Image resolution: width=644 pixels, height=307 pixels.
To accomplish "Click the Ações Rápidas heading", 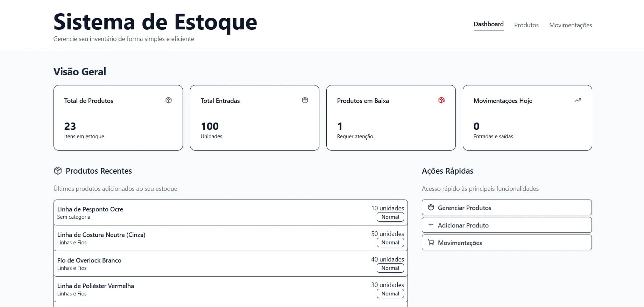I will click(447, 171).
